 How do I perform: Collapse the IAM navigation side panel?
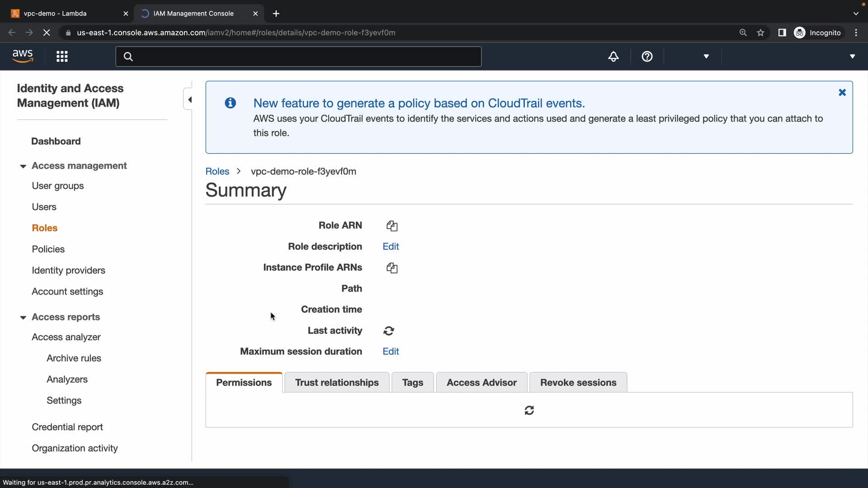coord(189,99)
